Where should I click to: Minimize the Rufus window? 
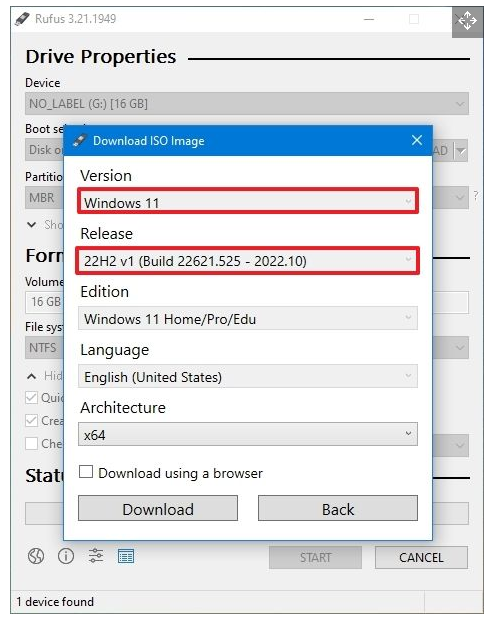pos(369,19)
